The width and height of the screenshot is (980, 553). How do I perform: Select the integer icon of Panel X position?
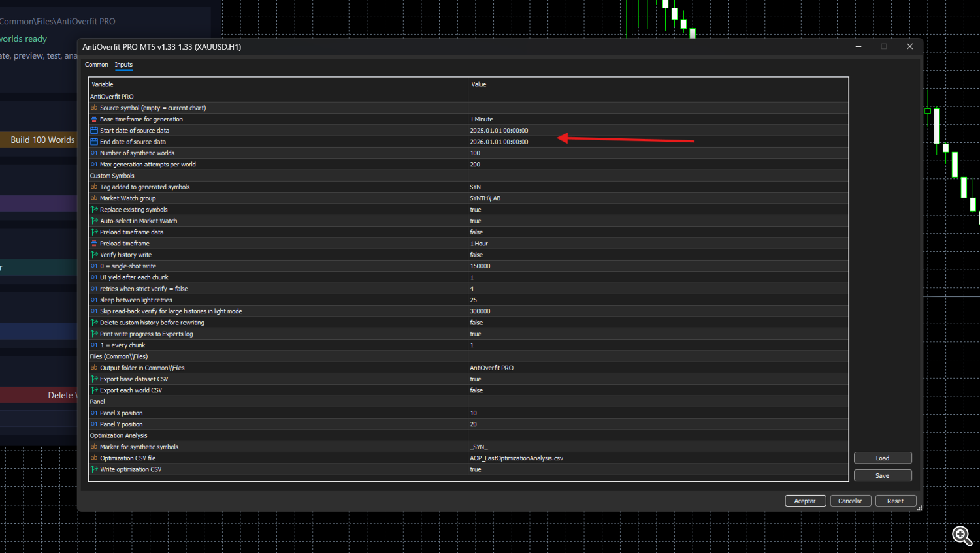click(94, 413)
